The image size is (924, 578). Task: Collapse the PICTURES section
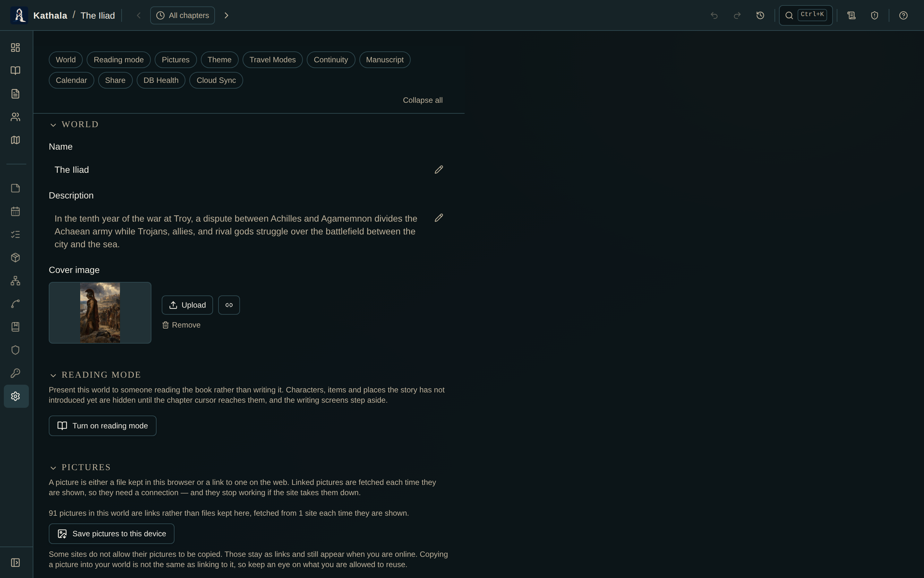[53, 468]
